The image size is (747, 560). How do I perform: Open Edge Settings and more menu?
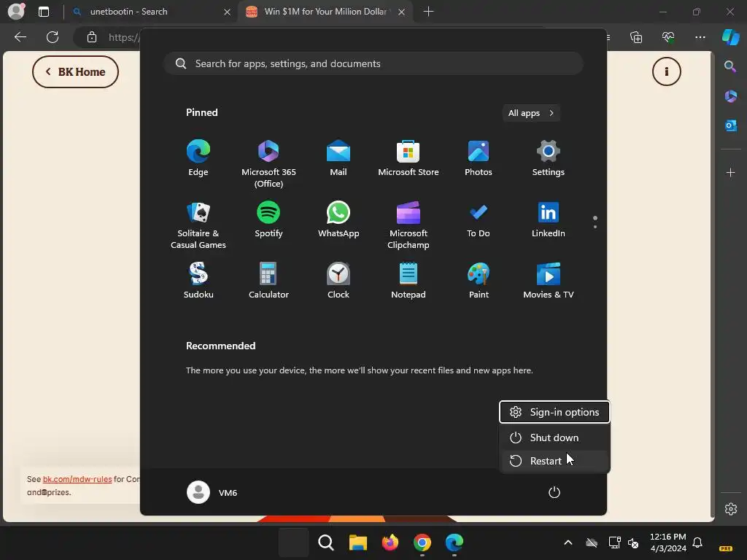point(700,37)
